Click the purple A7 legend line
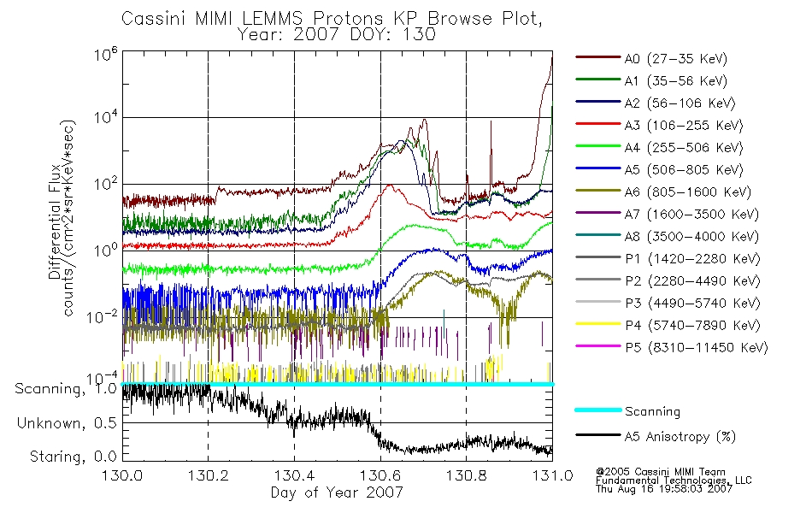The image size is (812, 513). pyautogui.click(x=597, y=212)
